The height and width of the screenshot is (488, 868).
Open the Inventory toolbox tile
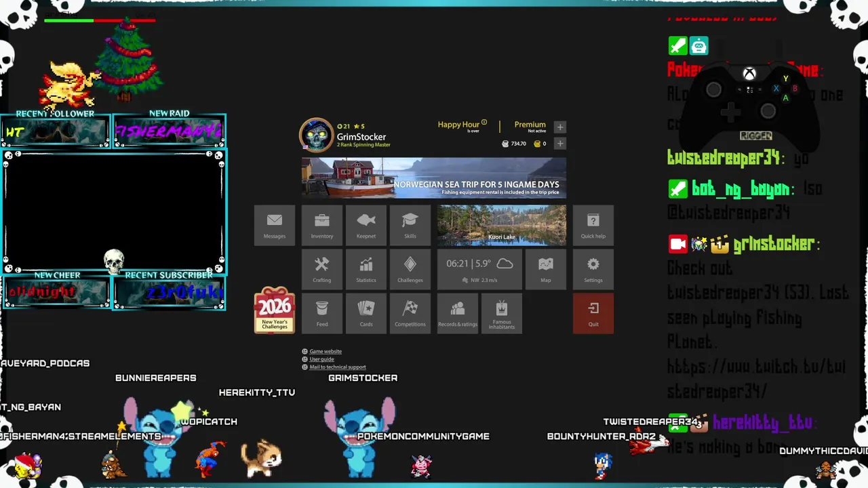coord(322,225)
